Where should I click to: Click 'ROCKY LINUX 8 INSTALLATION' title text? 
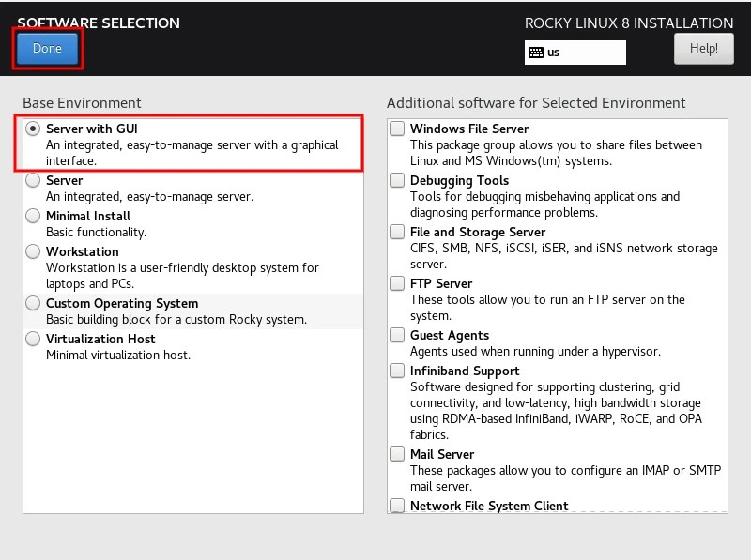(629, 23)
